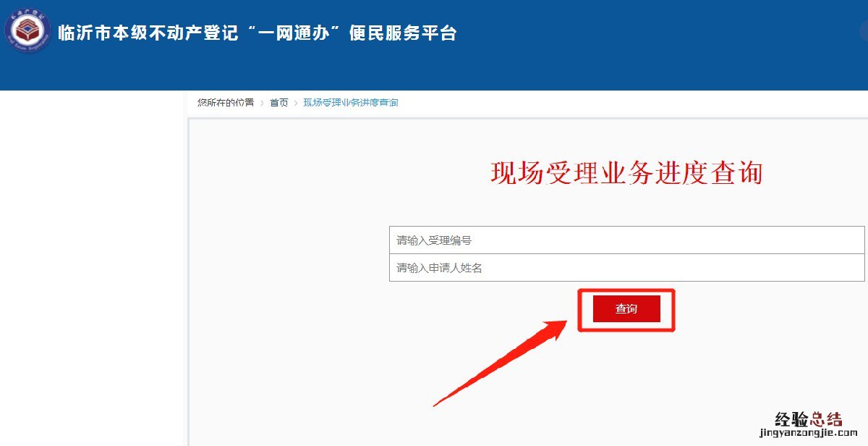The image size is (868, 446).
Task: Click the 您所在的位置 breadcrumb label
Action: click(226, 103)
